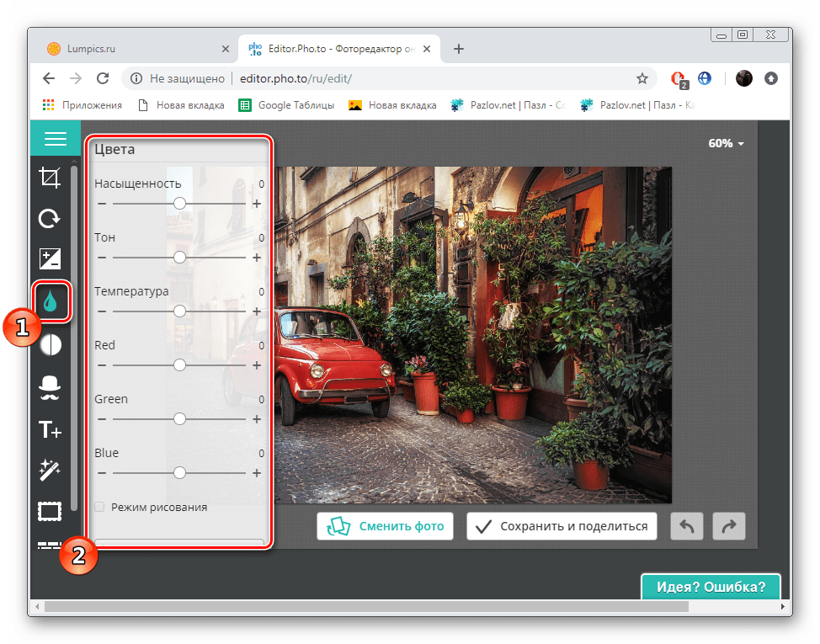820x644 pixels.
Task: Open the Pazlov.net Пазл - Сс bookmark
Action: [509, 105]
